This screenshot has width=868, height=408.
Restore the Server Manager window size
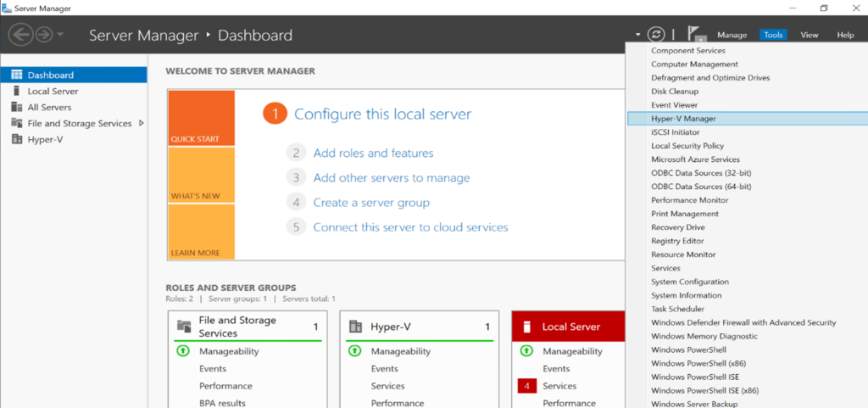tap(824, 8)
